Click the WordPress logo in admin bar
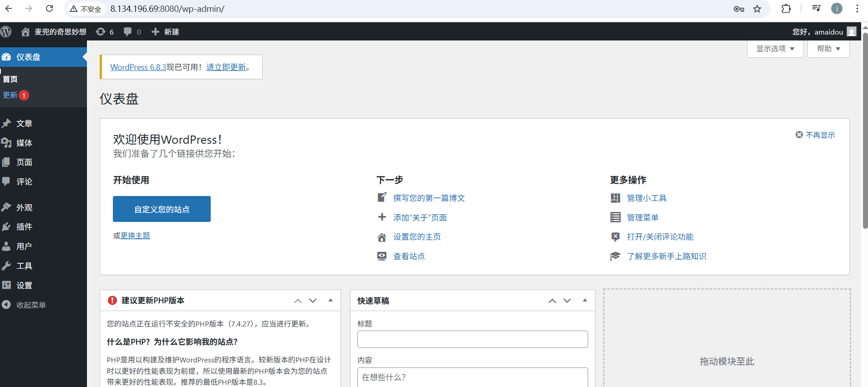 click(6, 32)
